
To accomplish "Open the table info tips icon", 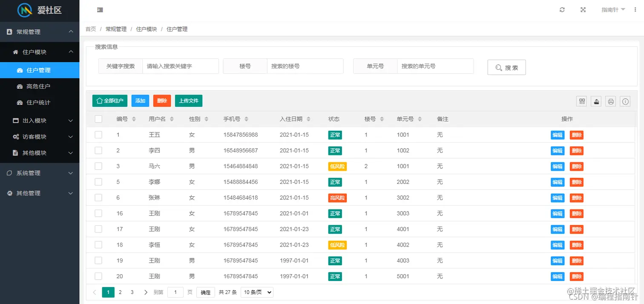I will pyautogui.click(x=625, y=101).
